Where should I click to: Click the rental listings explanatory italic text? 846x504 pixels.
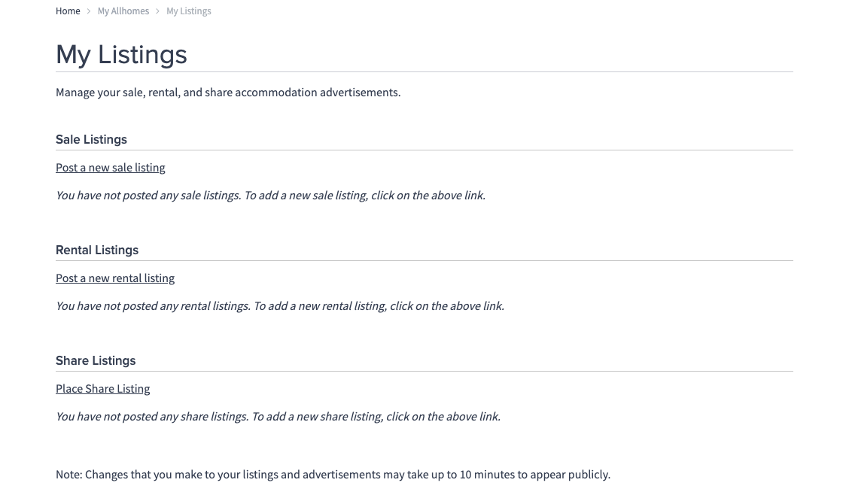(x=279, y=305)
